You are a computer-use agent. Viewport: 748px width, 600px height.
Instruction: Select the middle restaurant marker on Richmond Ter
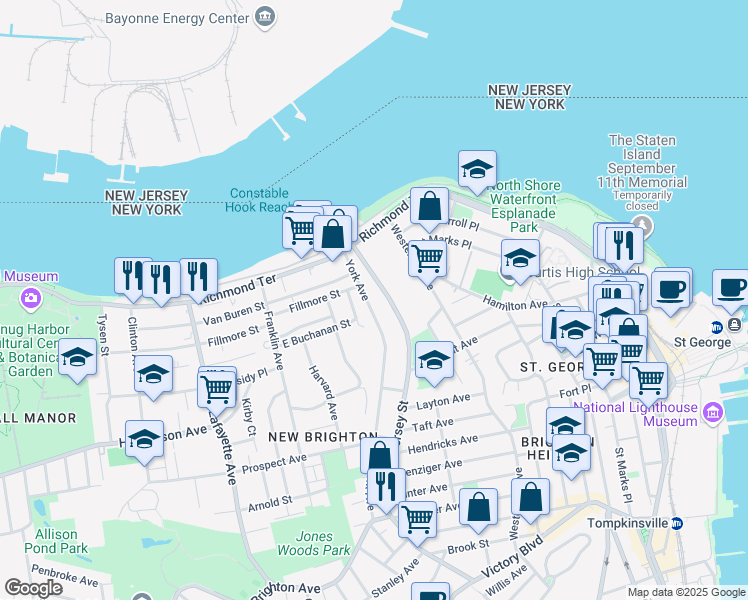click(161, 281)
